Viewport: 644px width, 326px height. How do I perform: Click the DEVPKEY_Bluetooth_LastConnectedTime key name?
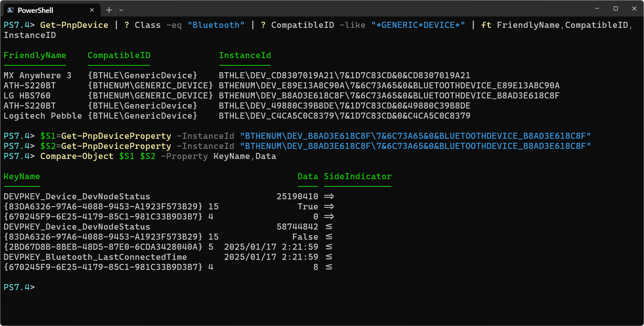[95, 257]
